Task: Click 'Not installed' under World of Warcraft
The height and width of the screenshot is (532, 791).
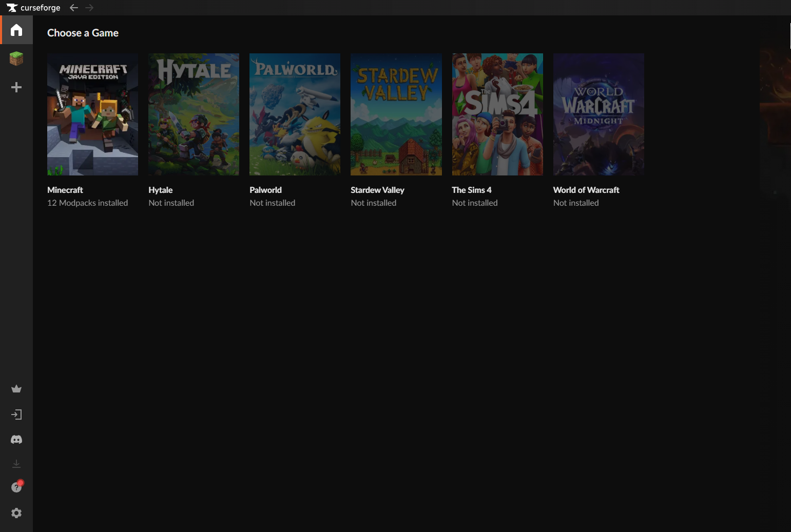Action: point(576,203)
